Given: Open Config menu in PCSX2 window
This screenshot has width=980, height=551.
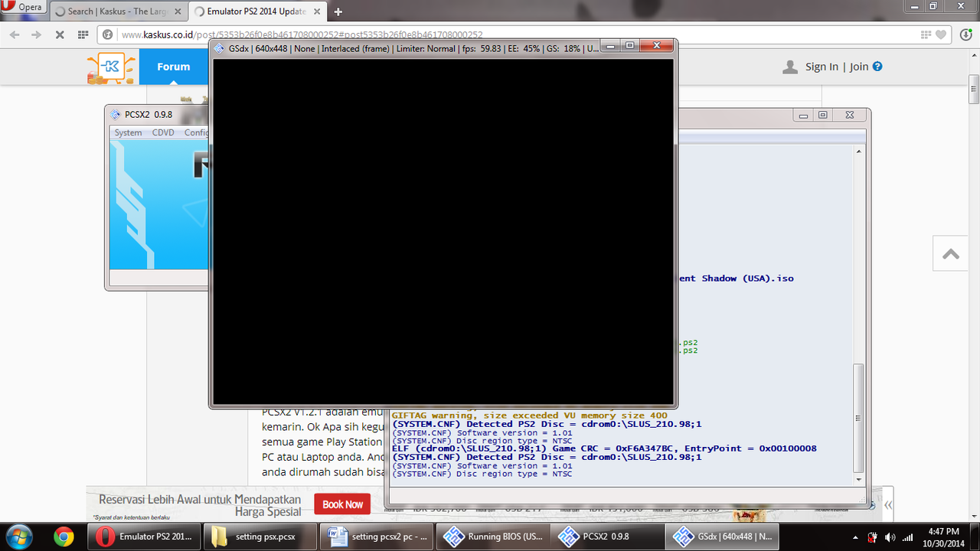Looking at the screenshot, I should click(196, 132).
